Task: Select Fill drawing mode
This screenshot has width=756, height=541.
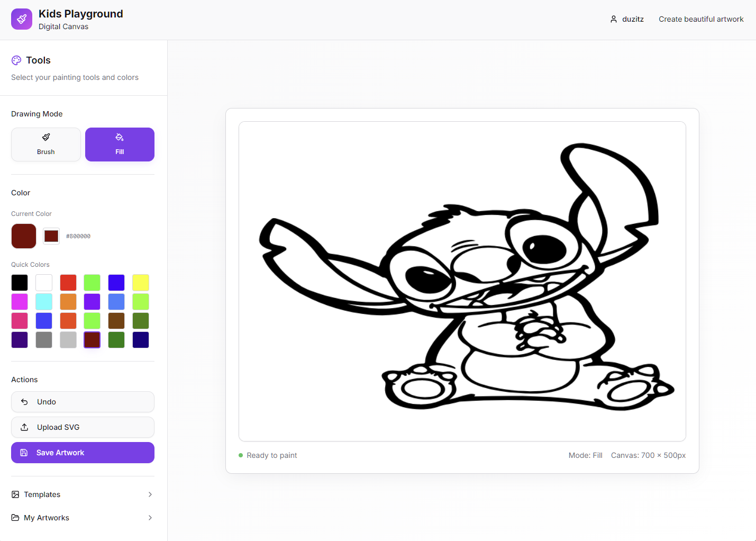Action: (120, 145)
